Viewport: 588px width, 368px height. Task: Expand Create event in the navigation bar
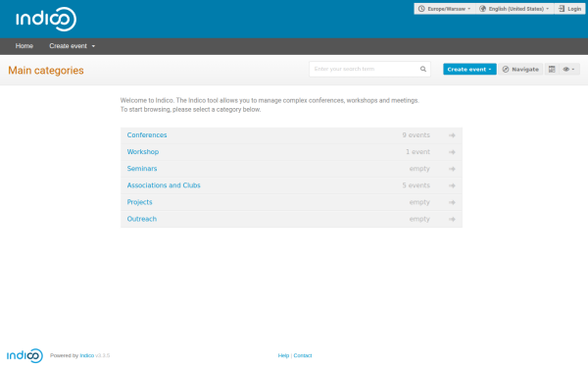tap(72, 46)
